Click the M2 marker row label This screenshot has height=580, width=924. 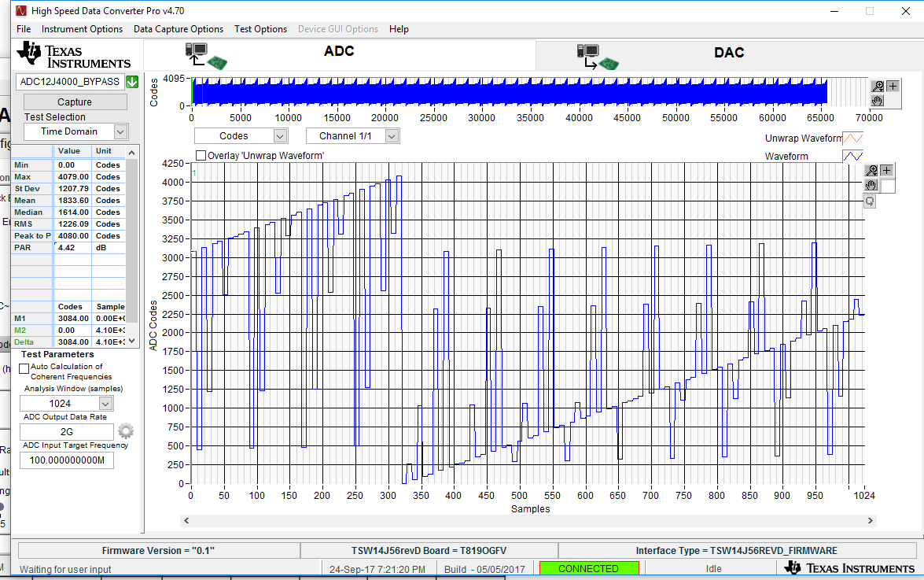[x=31, y=330]
